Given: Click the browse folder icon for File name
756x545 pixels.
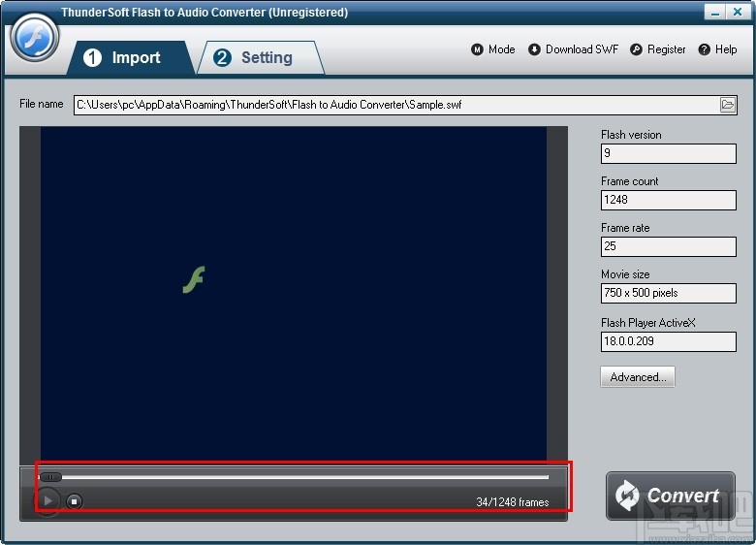Looking at the screenshot, I should (728, 105).
